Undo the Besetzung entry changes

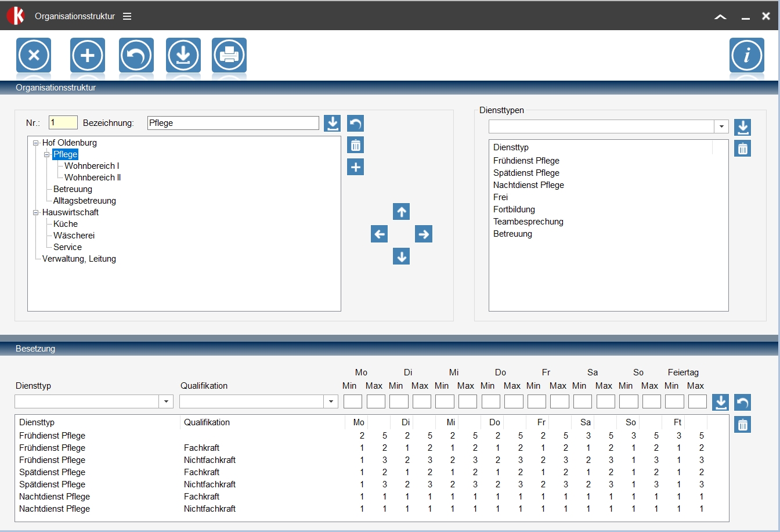coord(742,401)
